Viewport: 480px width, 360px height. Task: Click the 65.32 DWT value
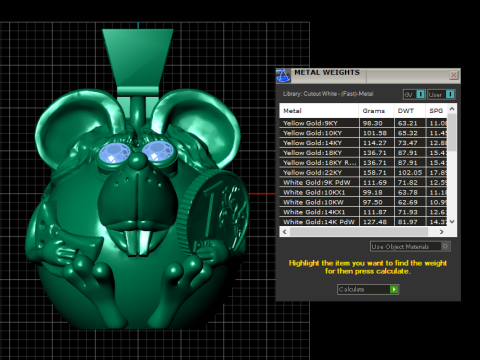pyautogui.click(x=407, y=133)
